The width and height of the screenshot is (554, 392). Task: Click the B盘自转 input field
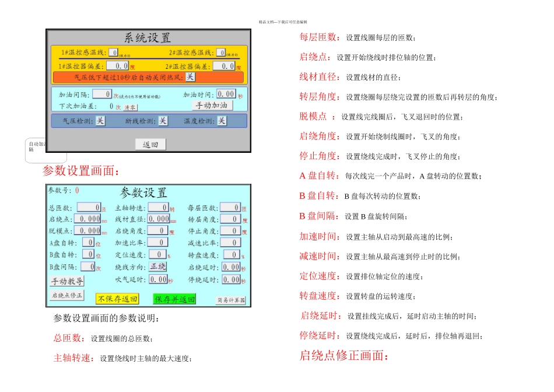88,254
